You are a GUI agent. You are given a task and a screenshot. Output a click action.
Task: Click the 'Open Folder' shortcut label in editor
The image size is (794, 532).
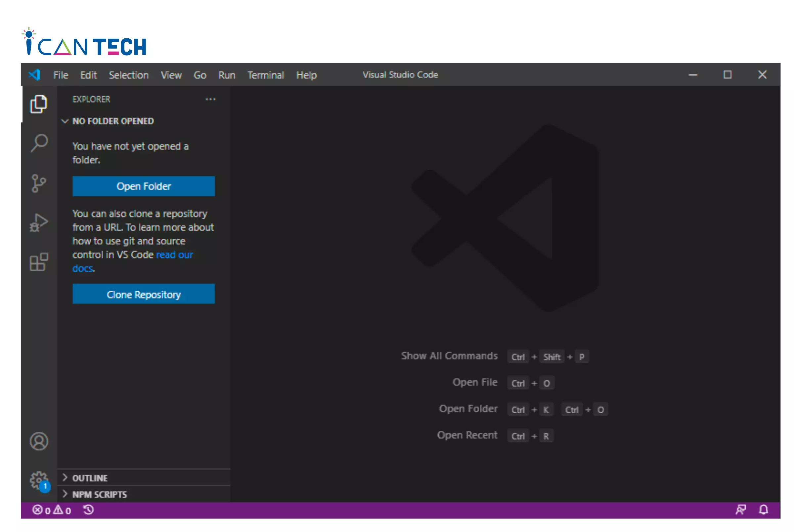coord(468,408)
